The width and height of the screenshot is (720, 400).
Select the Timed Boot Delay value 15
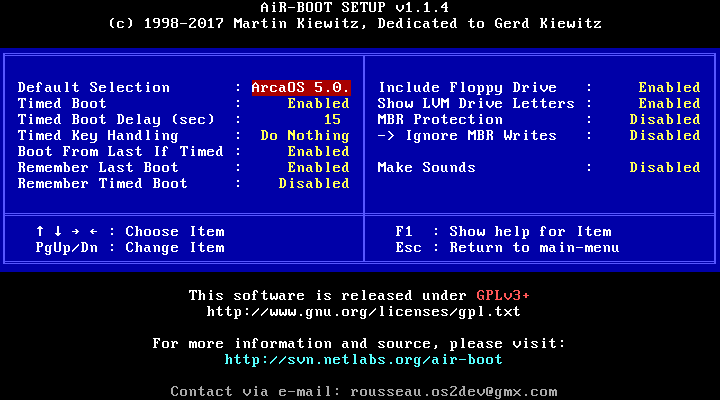pos(332,119)
